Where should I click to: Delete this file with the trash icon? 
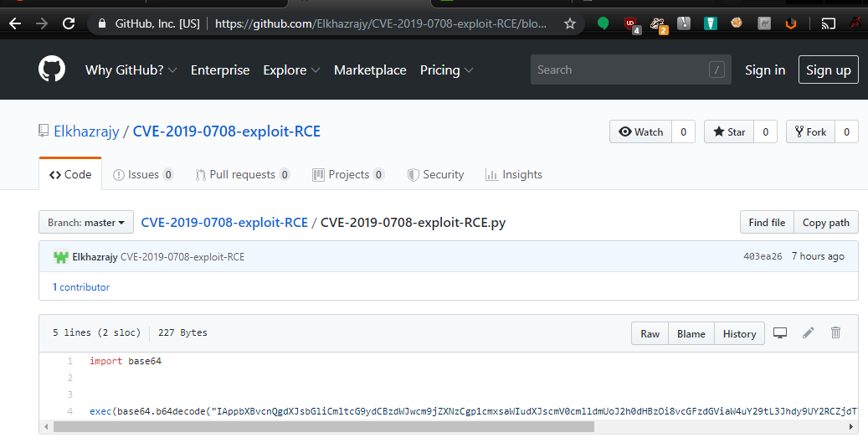(836, 332)
